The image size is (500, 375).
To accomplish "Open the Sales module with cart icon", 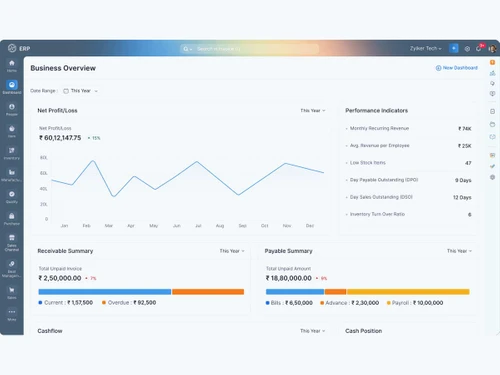I will (12, 293).
